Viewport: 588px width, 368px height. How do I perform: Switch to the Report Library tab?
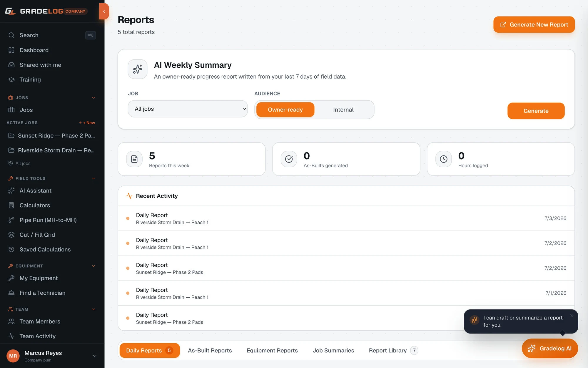click(x=393, y=351)
